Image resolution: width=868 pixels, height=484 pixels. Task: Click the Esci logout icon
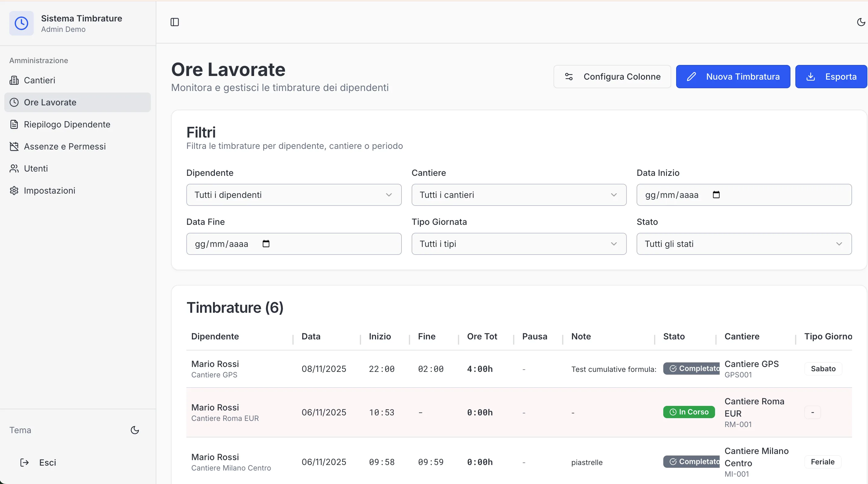point(25,463)
